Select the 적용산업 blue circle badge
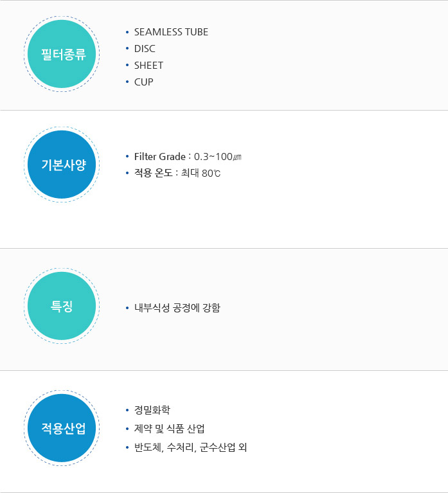Image resolution: width=448 pixels, height=493 pixels. pos(62,427)
